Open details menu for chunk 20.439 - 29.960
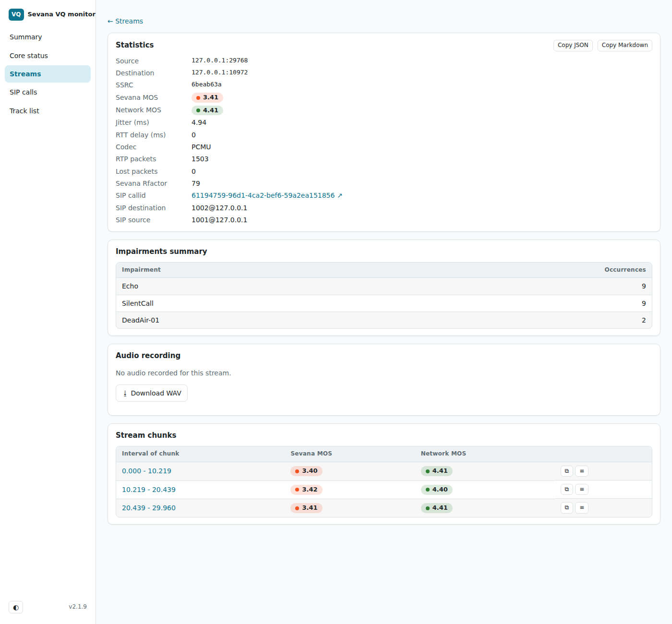The width and height of the screenshot is (672, 624). click(582, 508)
